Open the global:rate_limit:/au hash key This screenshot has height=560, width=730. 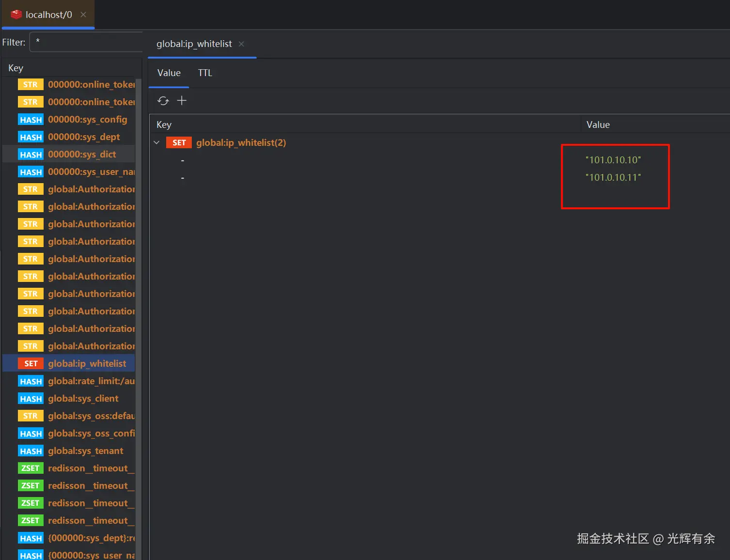[91, 381]
